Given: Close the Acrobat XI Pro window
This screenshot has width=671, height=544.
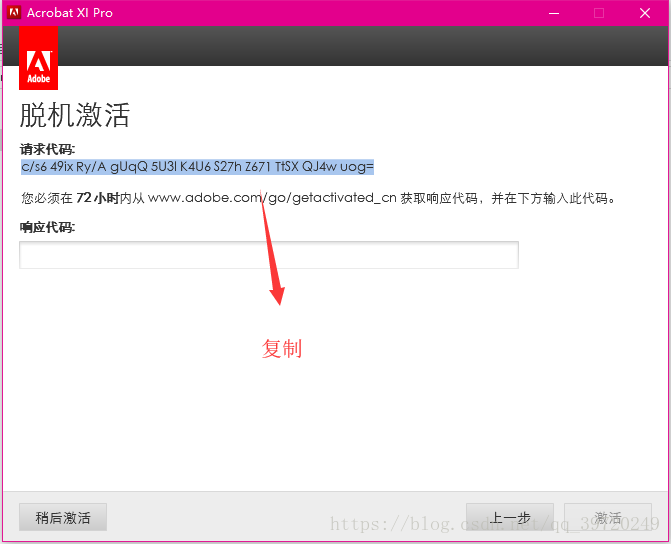Looking at the screenshot, I should 645,13.
